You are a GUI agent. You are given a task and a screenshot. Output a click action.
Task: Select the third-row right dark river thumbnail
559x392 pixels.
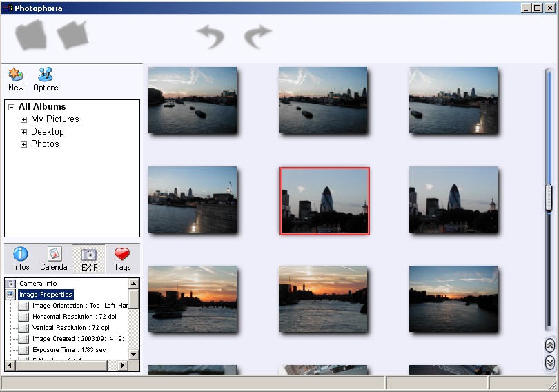pos(453,299)
